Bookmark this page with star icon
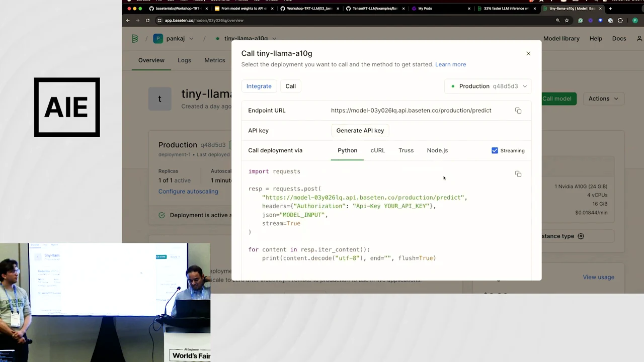The width and height of the screenshot is (644, 362). [567, 21]
